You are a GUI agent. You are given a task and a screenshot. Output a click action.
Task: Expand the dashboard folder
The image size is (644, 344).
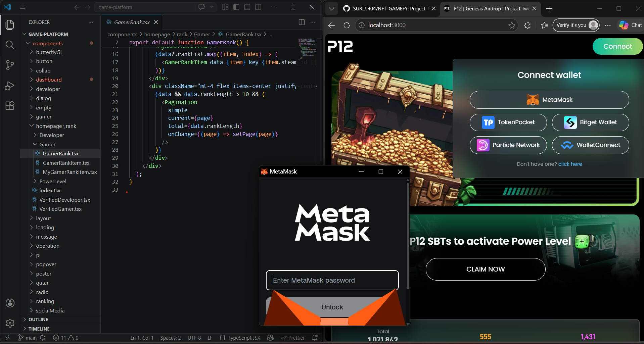pyautogui.click(x=49, y=80)
